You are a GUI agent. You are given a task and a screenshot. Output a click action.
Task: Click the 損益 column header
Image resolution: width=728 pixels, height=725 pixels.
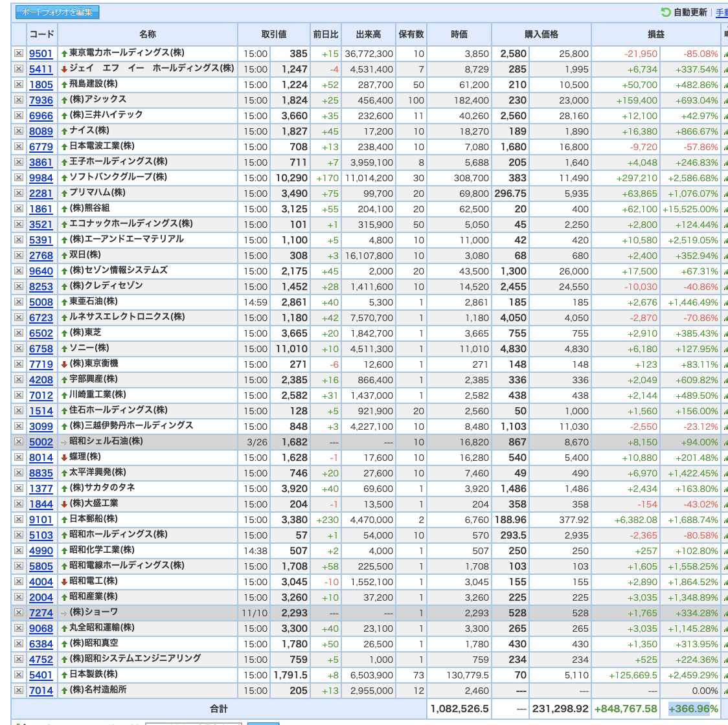click(x=656, y=34)
